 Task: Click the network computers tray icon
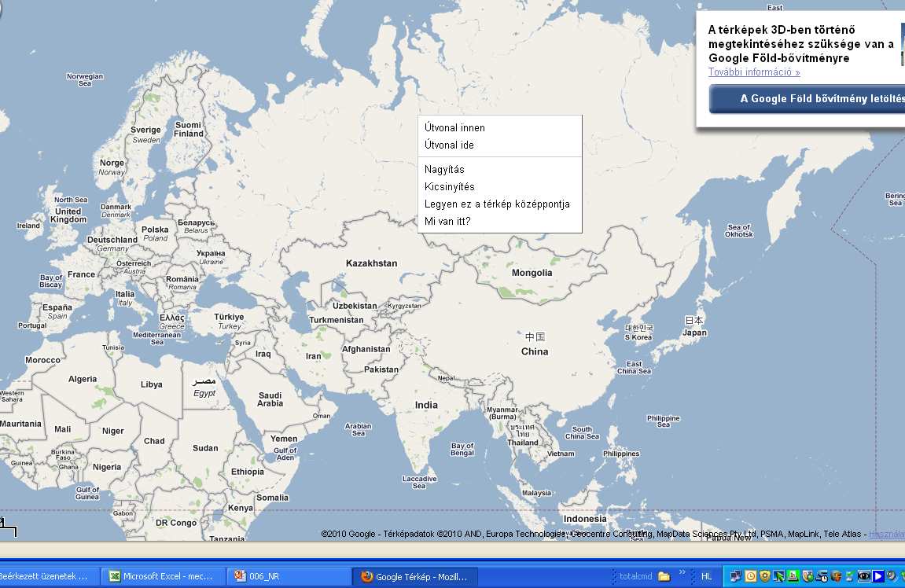tap(735, 576)
